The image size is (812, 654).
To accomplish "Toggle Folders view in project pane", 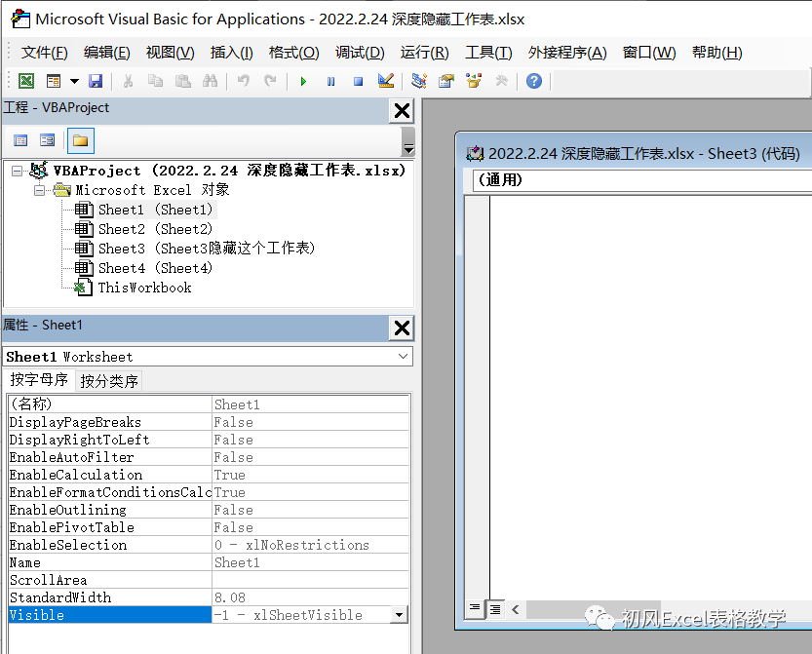I will click(x=80, y=141).
